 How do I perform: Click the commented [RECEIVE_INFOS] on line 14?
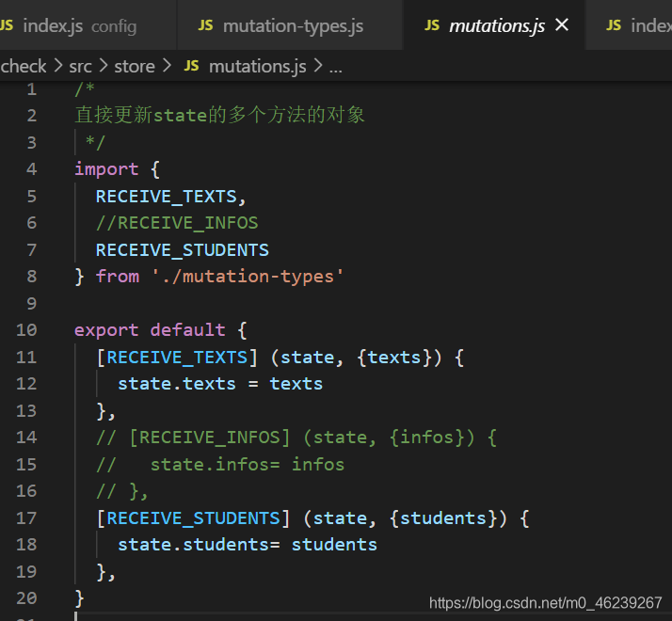point(210,438)
